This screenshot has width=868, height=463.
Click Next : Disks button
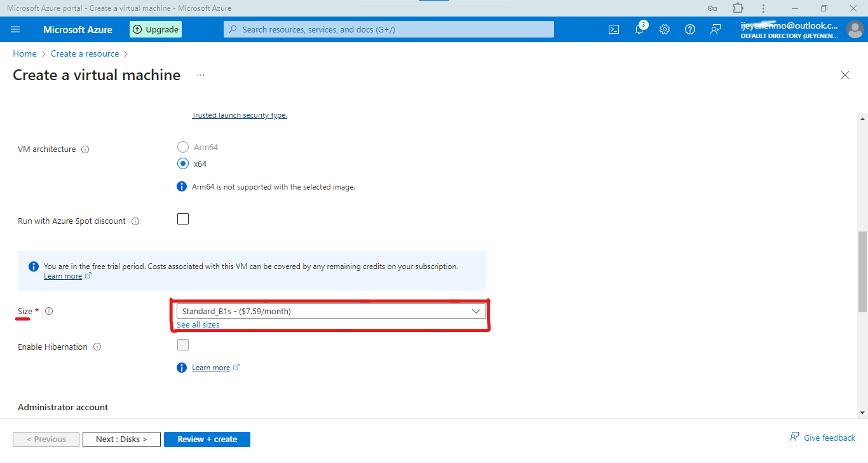[x=121, y=439]
